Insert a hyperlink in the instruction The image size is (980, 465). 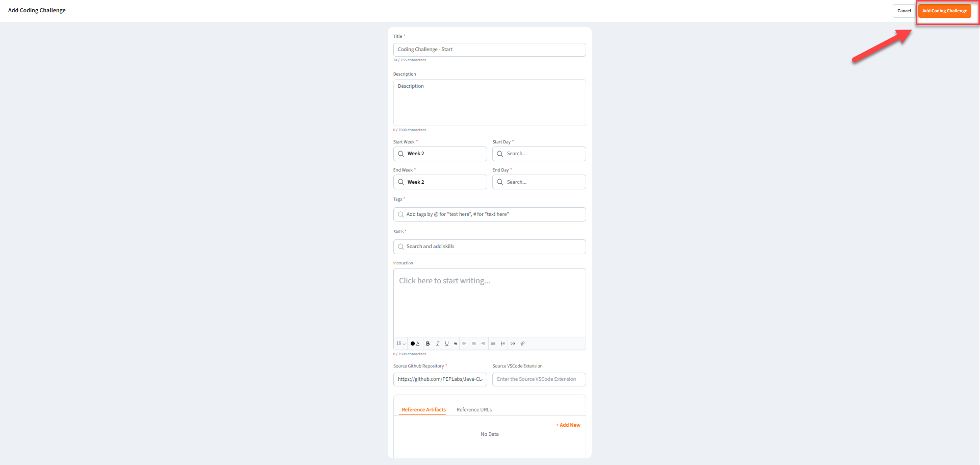(x=513, y=344)
